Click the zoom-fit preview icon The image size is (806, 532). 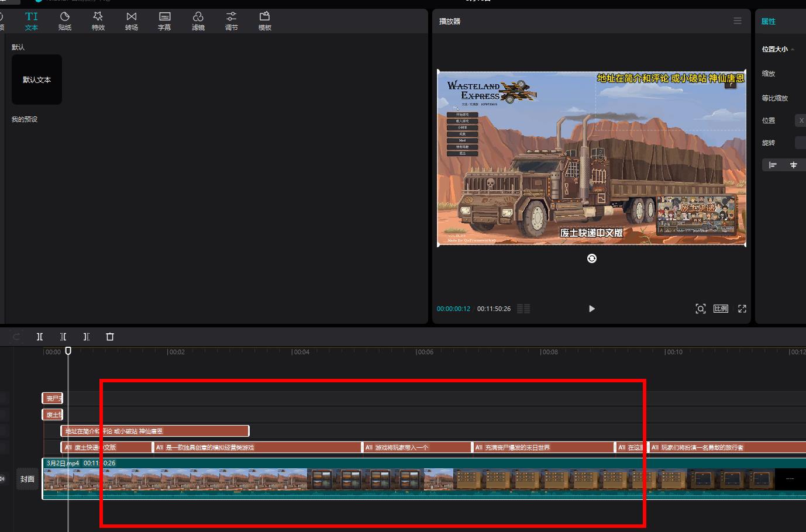700,309
